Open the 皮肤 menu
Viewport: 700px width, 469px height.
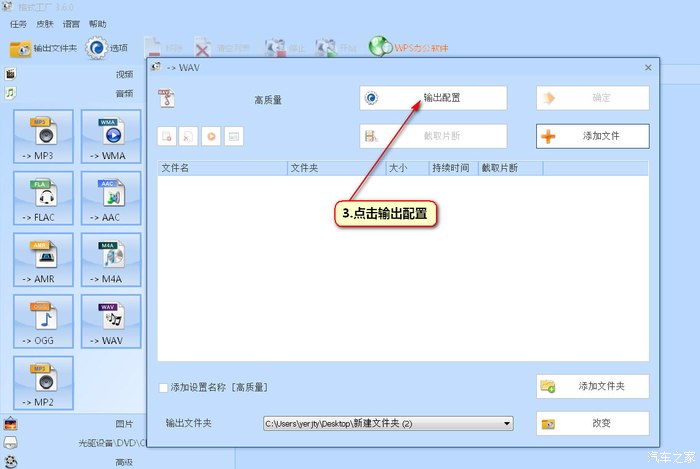(45, 24)
